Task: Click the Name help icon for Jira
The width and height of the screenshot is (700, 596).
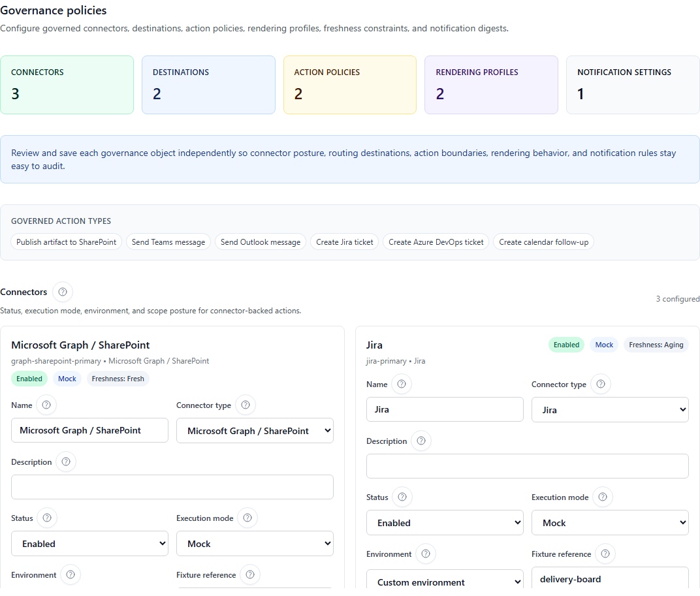Action: (402, 384)
